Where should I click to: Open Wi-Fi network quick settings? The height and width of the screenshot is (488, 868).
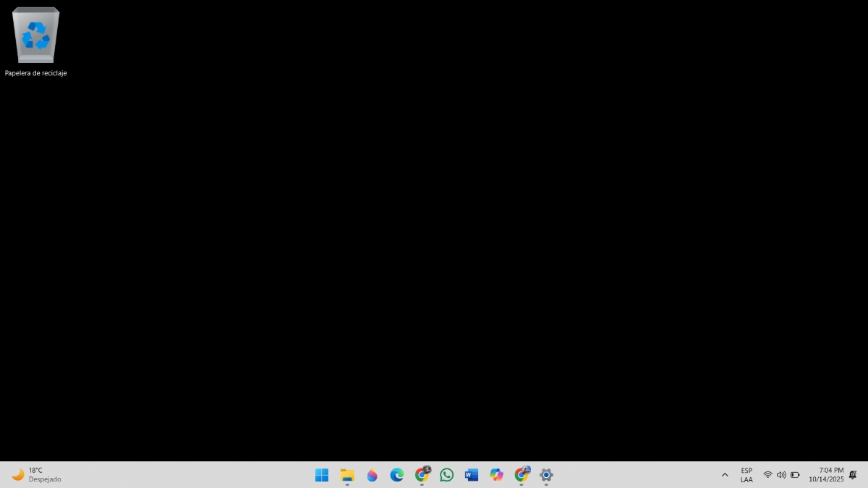(x=767, y=475)
